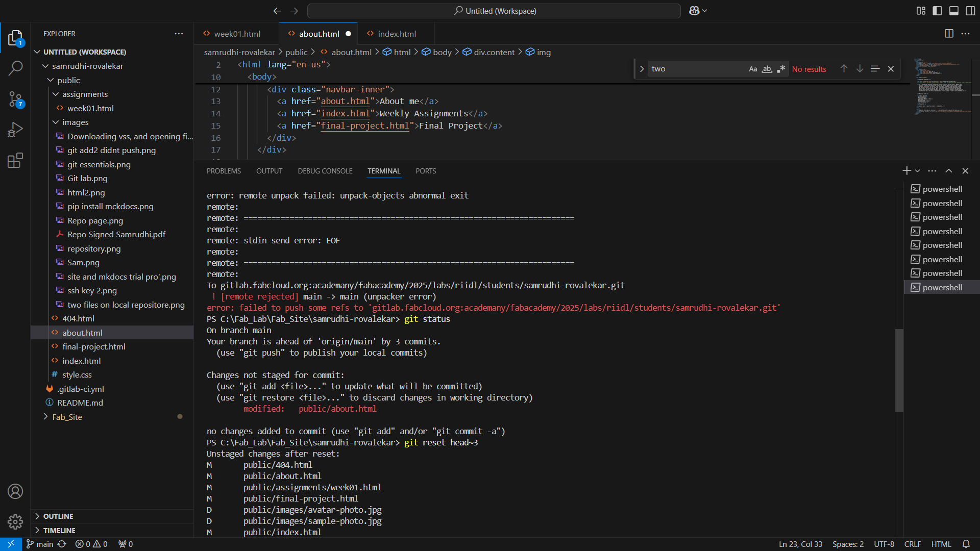The image size is (980, 551).
Task: Expand the Timeline section
Action: tap(112, 531)
